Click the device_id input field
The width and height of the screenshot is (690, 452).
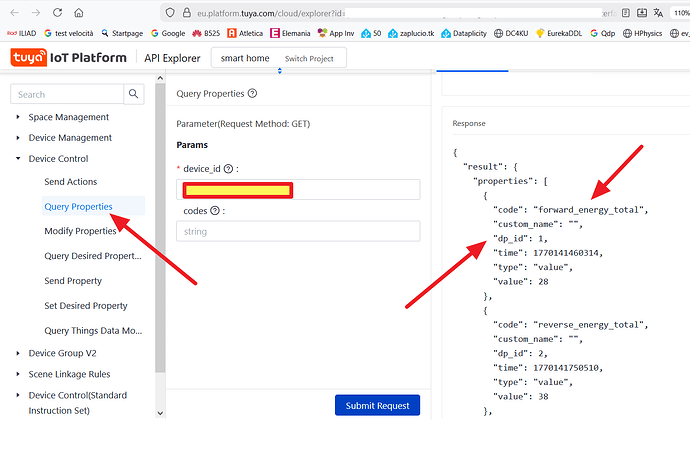coord(298,190)
